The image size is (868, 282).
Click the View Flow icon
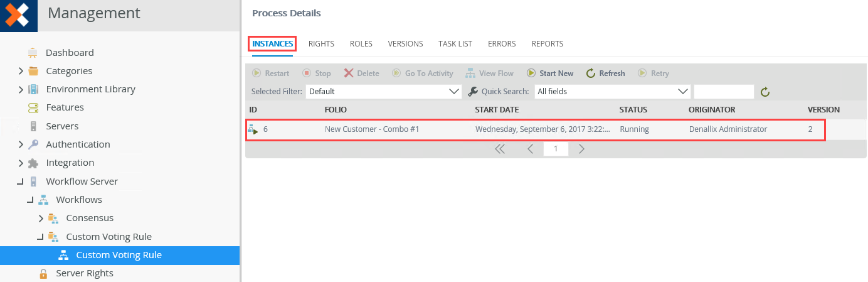pos(470,73)
